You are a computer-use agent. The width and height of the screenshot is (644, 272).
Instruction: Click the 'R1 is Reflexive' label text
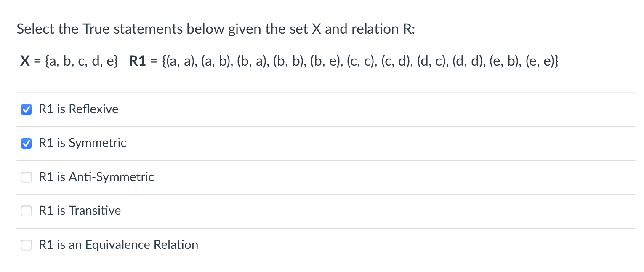pos(78,109)
